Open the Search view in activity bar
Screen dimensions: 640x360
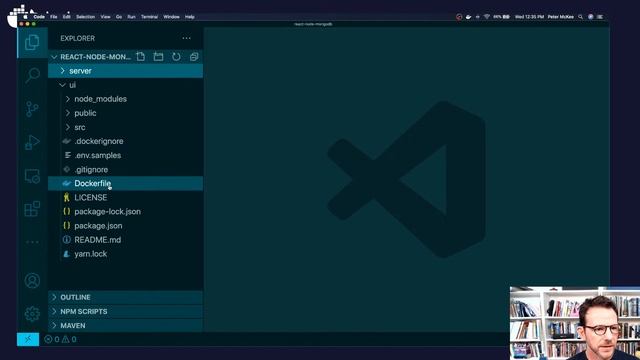32,76
